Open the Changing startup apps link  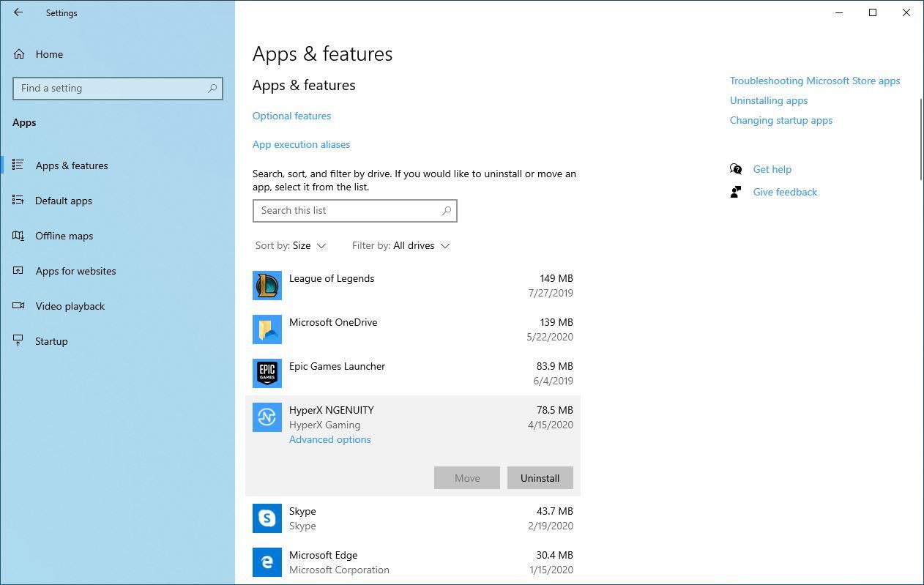781,120
